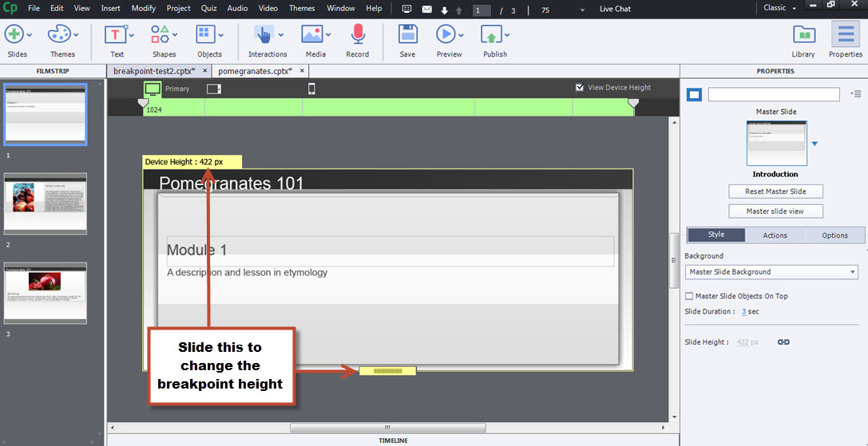Open the Classic workspace dropdown

(780, 8)
